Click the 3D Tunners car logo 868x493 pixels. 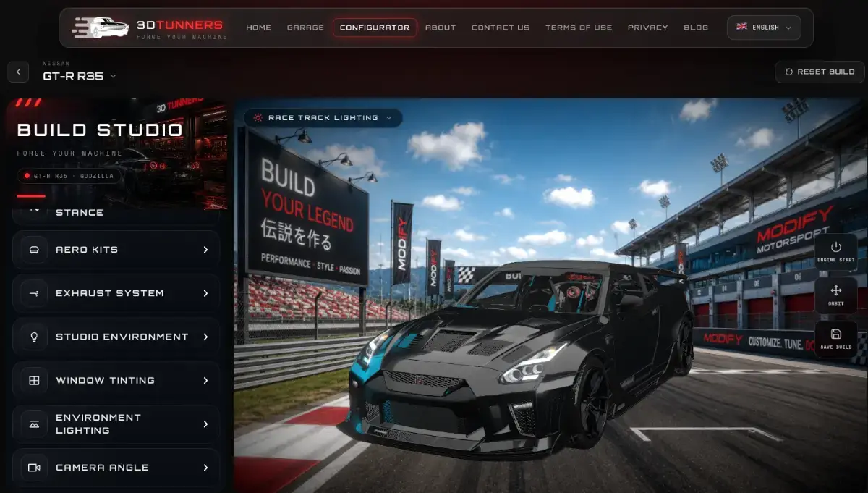click(x=101, y=28)
